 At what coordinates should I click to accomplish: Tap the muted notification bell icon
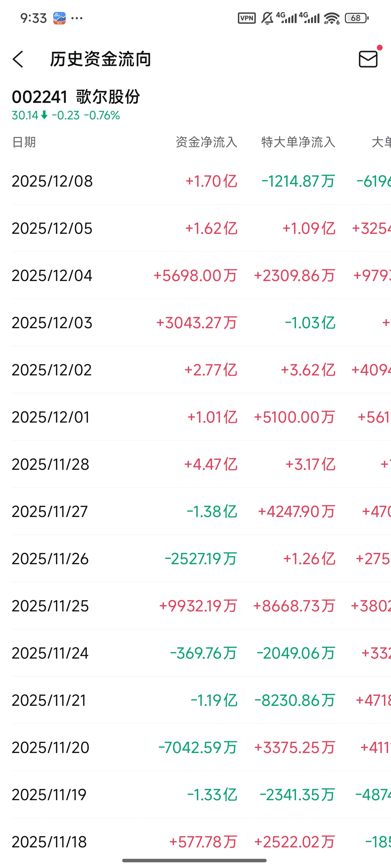coord(267,18)
